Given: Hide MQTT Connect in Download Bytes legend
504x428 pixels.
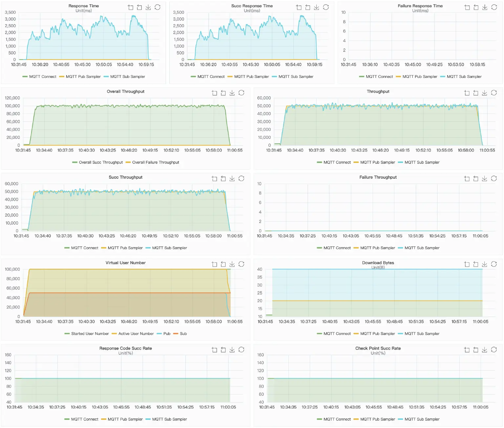Looking at the screenshot, I should (x=334, y=333).
